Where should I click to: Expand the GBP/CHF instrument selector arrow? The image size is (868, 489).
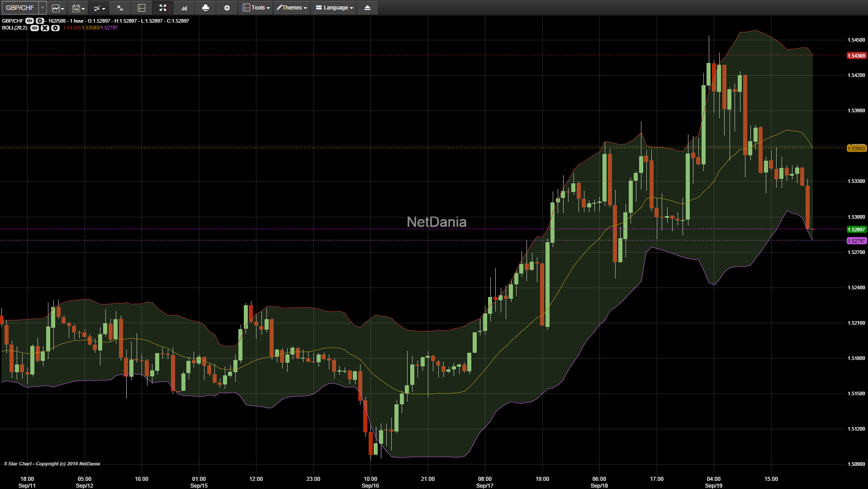[43, 8]
